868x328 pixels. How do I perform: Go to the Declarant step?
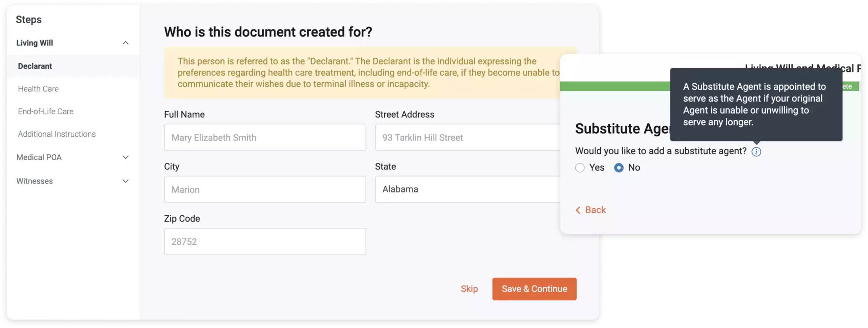[x=35, y=66]
